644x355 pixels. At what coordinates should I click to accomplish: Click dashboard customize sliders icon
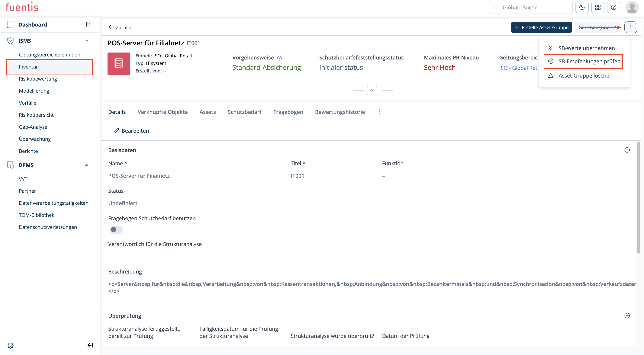coord(88,24)
